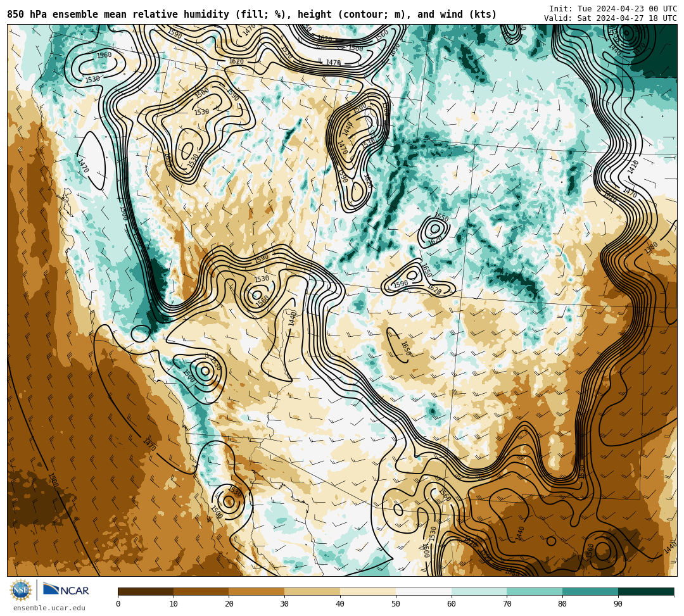The width and height of the screenshot is (684, 616).
Task: Select the 850 hPa plot title
Action: click(x=251, y=15)
